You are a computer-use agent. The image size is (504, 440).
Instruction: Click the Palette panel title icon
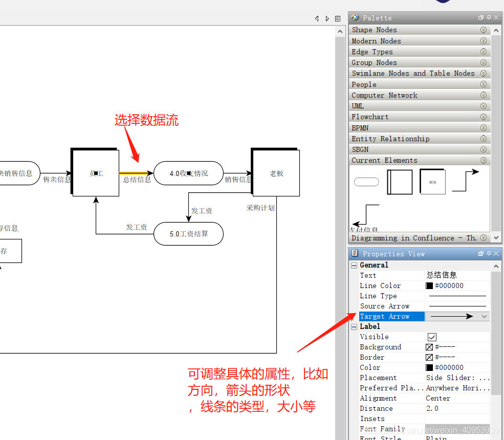354,17
